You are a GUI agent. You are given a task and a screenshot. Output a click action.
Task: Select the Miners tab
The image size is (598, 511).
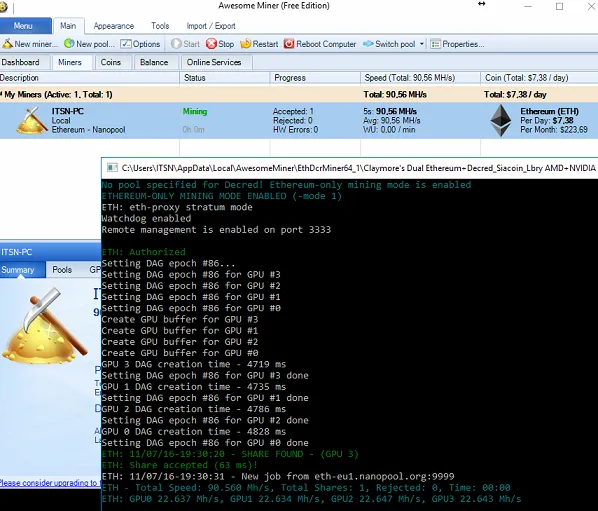tap(70, 62)
